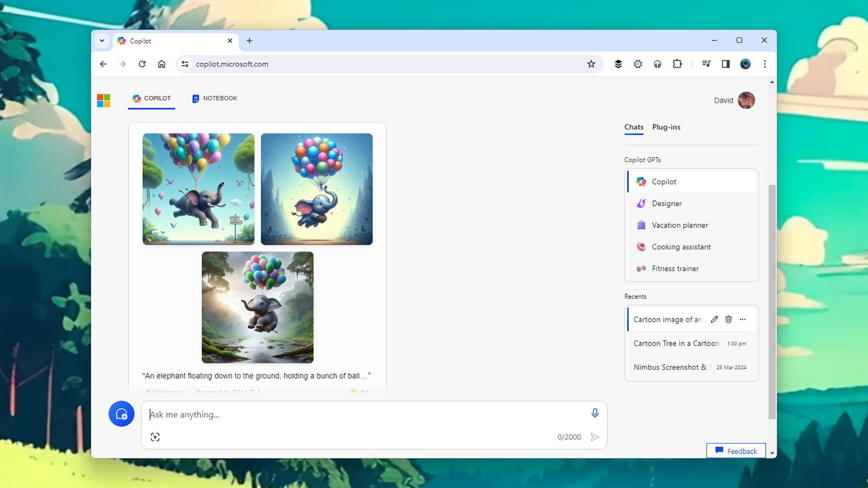This screenshot has height=488, width=868.
Task: Open Chrome's three-dot menu
Action: (x=765, y=64)
